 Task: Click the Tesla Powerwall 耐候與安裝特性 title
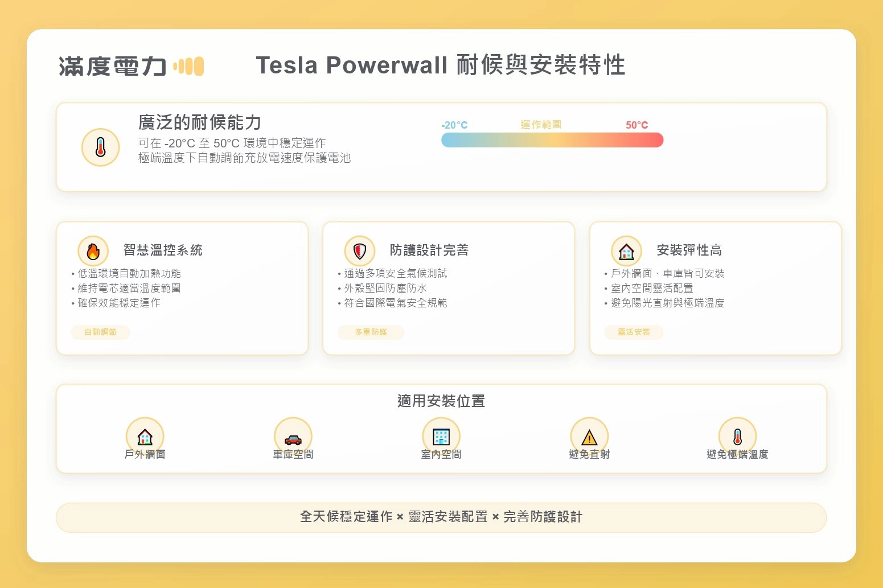point(441,65)
